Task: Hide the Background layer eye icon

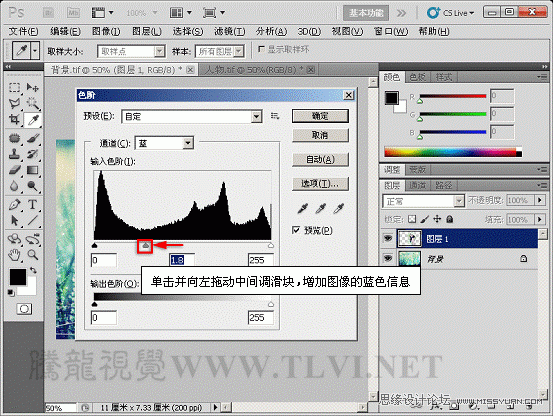Action: point(388,258)
